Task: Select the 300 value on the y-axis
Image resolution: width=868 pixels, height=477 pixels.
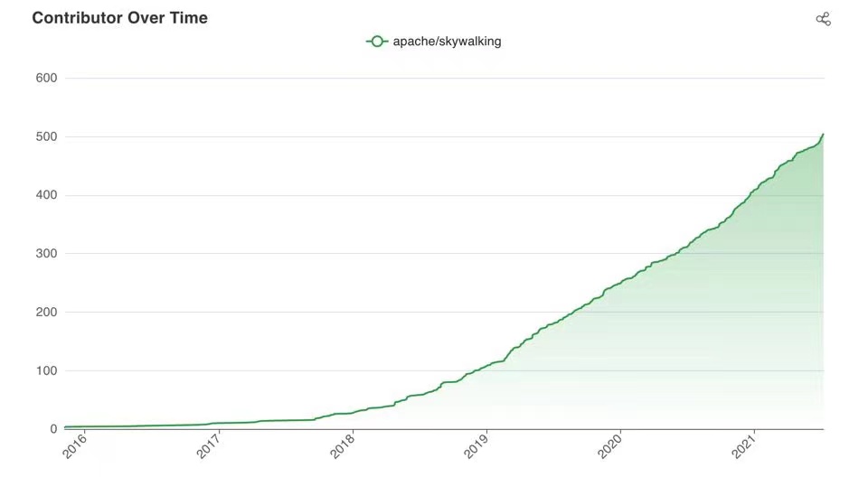Action: click(46, 254)
